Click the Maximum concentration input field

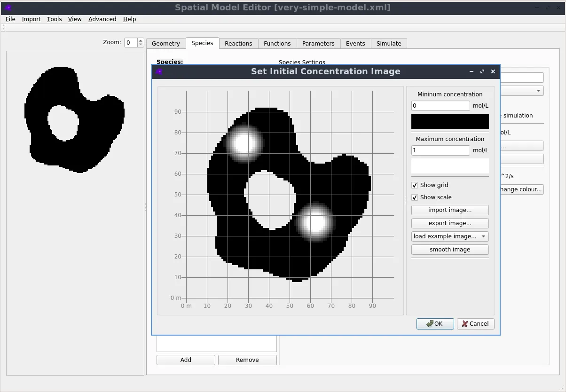coord(440,150)
